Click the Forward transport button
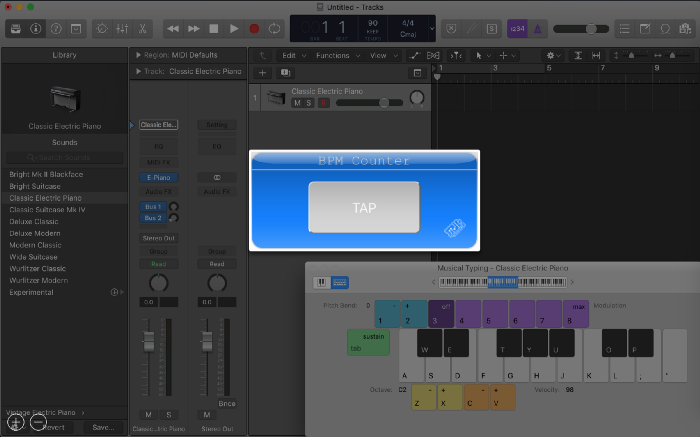The height and width of the screenshot is (437, 700). pos(193,29)
